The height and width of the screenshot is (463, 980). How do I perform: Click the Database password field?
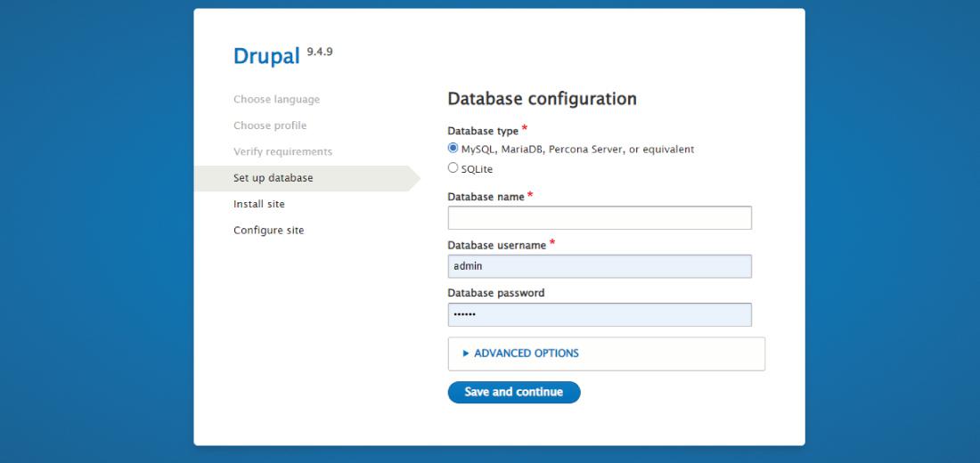point(600,314)
